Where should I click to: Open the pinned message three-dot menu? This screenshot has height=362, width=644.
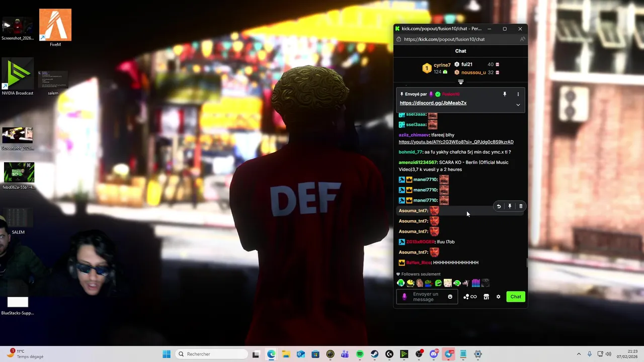click(518, 94)
